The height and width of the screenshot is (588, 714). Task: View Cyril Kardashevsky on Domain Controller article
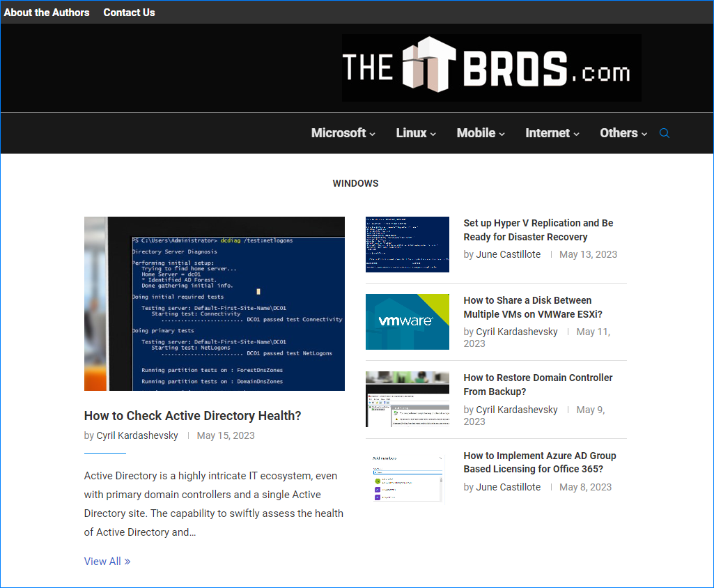tap(516, 410)
